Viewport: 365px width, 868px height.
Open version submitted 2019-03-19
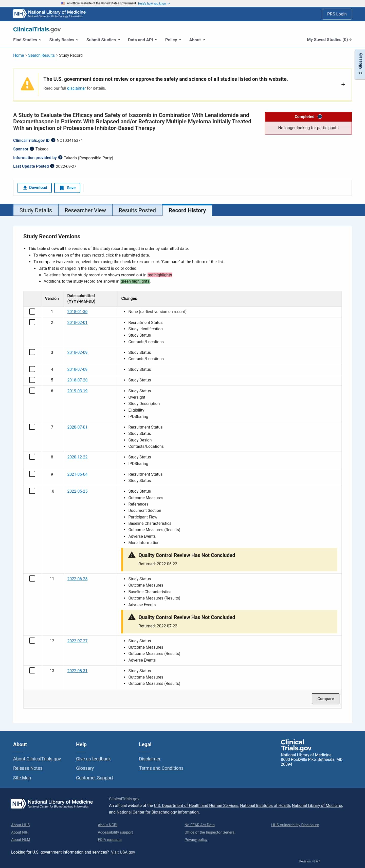pyautogui.click(x=77, y=391)
